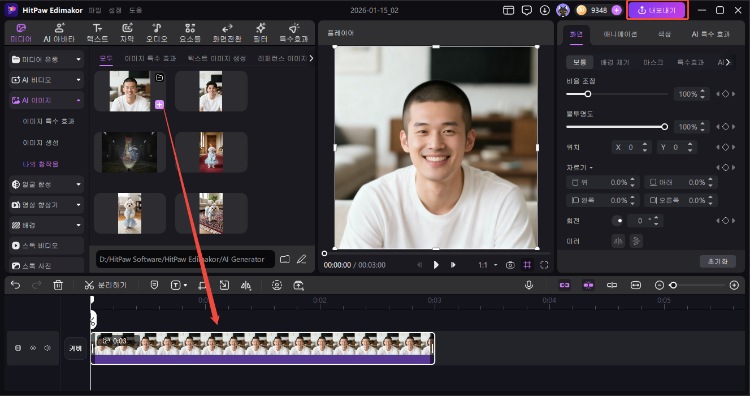Select the 화면전환 transitions tool
The image size is (750, 396).
(x=227, y=33)
